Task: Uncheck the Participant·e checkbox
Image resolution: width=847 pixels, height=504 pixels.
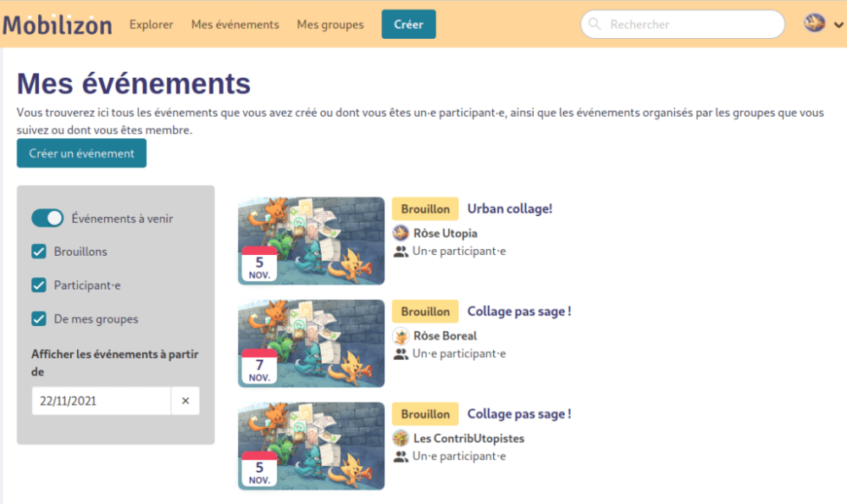Action: 39,285
